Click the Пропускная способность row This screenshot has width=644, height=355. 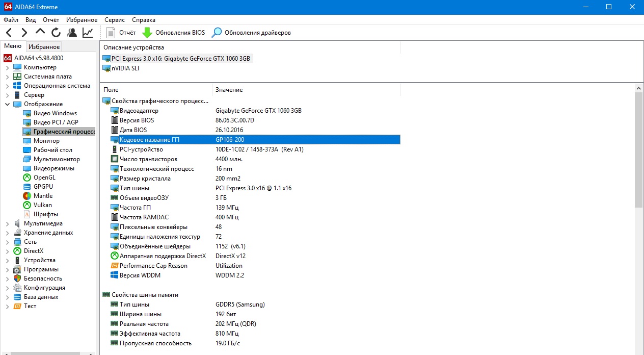point(251,343)
